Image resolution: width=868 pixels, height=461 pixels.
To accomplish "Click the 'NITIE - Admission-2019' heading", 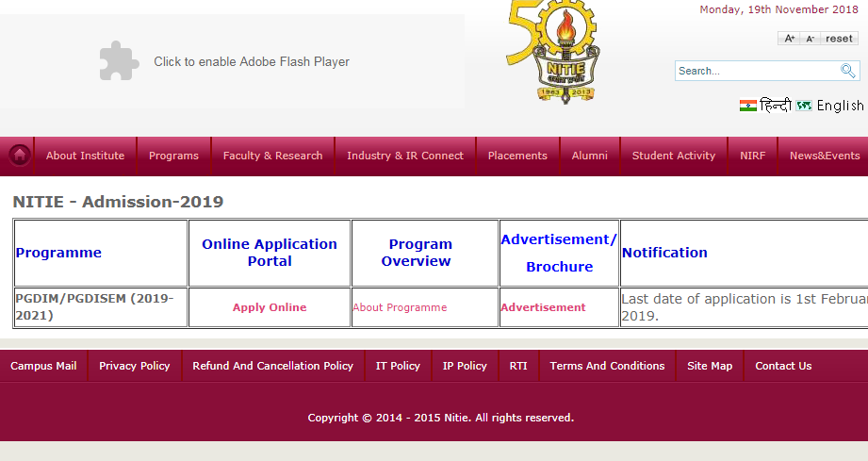I will click(x=118, y=202).
